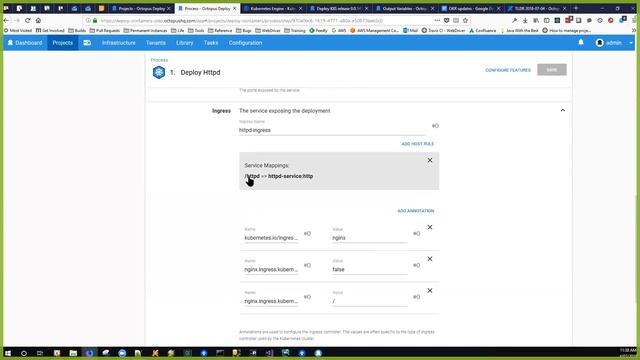640x360 pixels.
Task: Edit the nginx annotation value field
Action: coord(369,238)
